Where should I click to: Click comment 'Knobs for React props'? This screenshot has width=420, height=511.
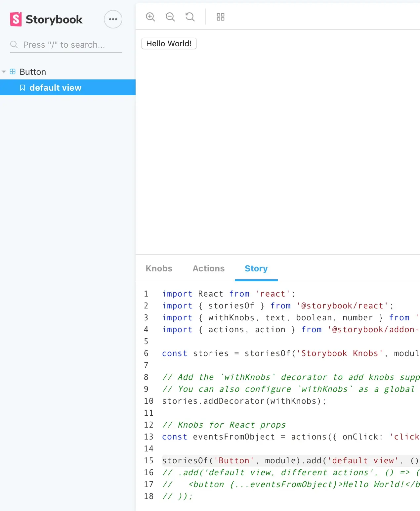pyautogui.click(x=224, y=425)
